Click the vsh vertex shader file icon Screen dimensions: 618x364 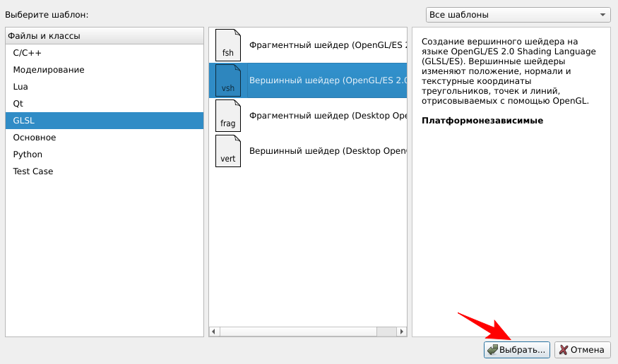[x=227, y=80]
